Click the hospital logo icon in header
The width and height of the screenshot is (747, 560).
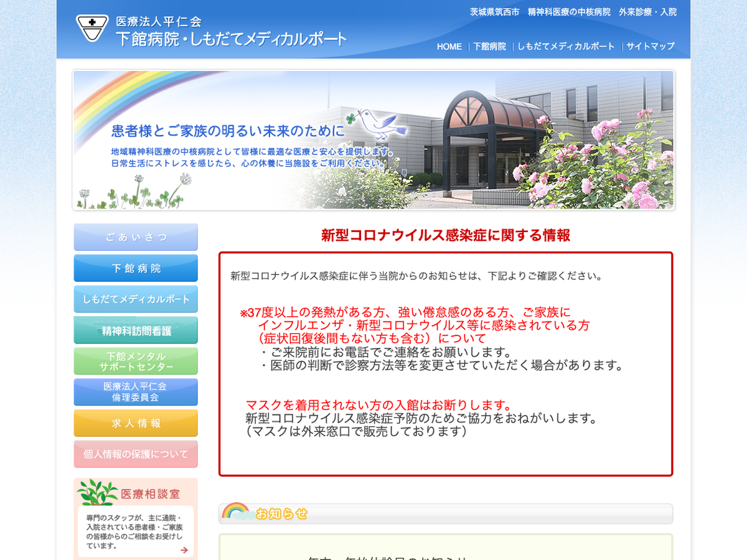(92, 28)
